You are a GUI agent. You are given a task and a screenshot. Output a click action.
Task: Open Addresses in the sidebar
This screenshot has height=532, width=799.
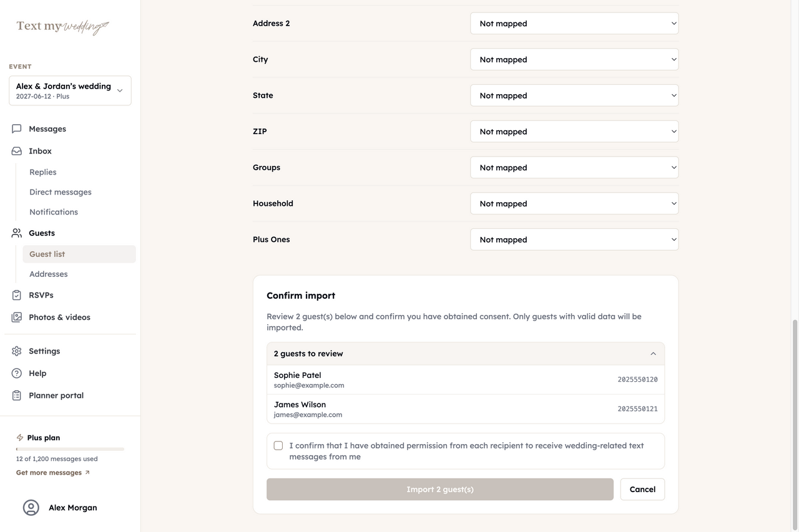(x=49, y=274)
